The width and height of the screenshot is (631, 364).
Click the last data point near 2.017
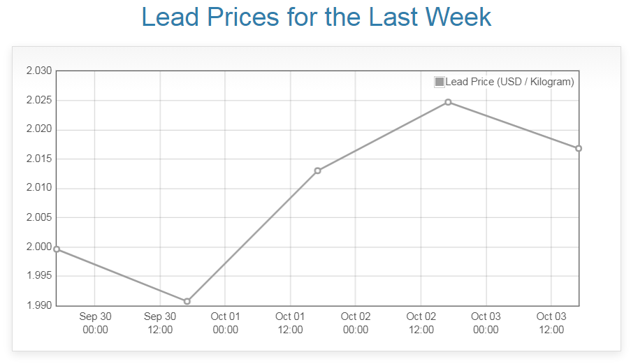579,148
